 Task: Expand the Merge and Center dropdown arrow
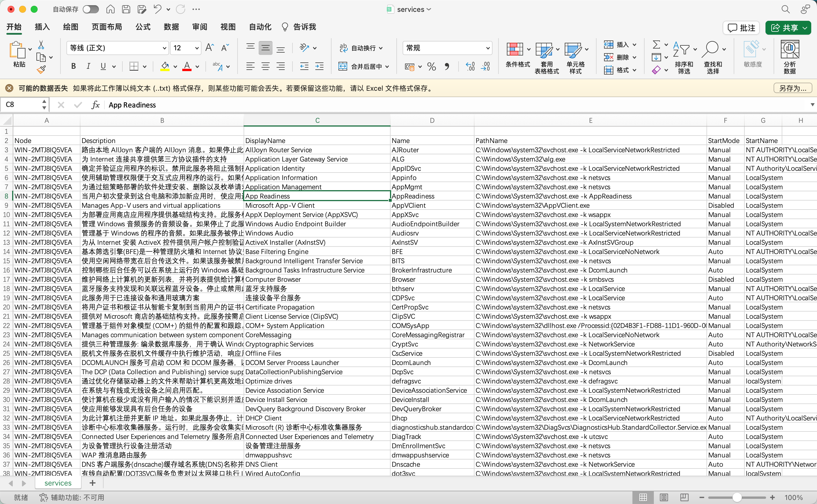(x=387, y=67)
